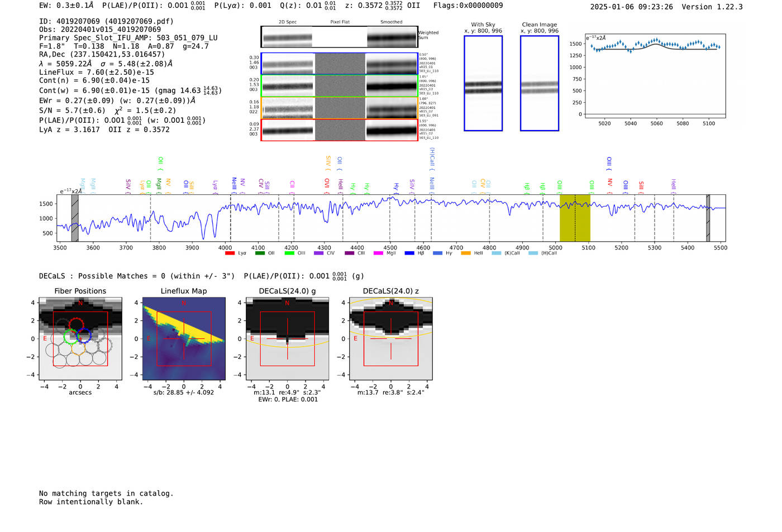The image size is (782, 532).
Task: Click the HeII orange legend swatch
Action: 466,253
